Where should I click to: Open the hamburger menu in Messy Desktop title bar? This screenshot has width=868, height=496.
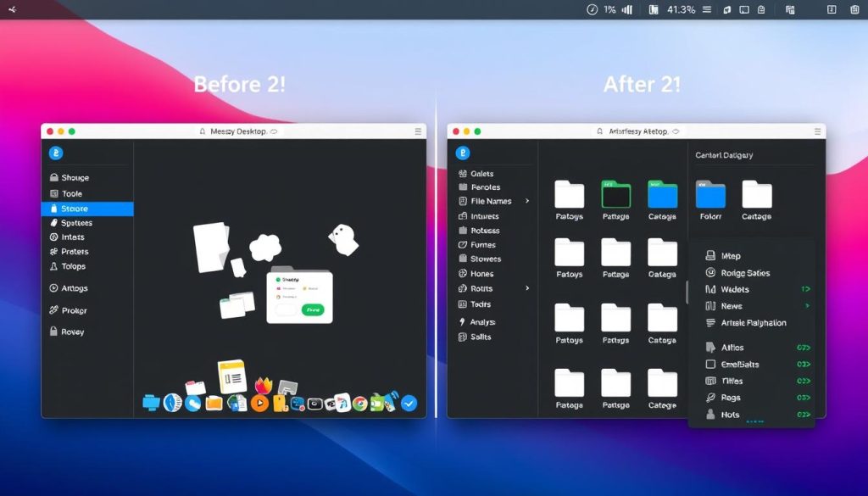[x=418, y=131]
